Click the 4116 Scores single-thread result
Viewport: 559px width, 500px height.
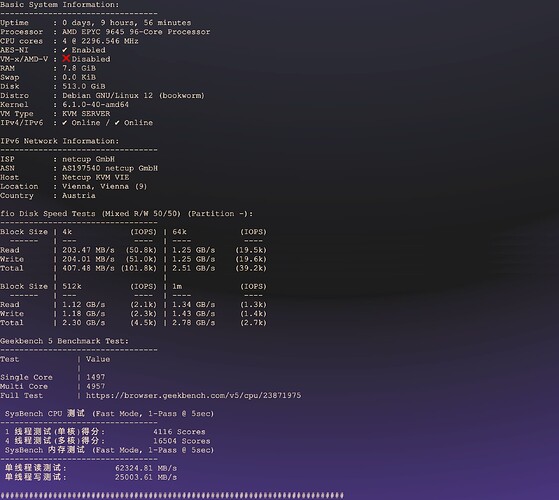pyautogui.click(x=179, y=432)
